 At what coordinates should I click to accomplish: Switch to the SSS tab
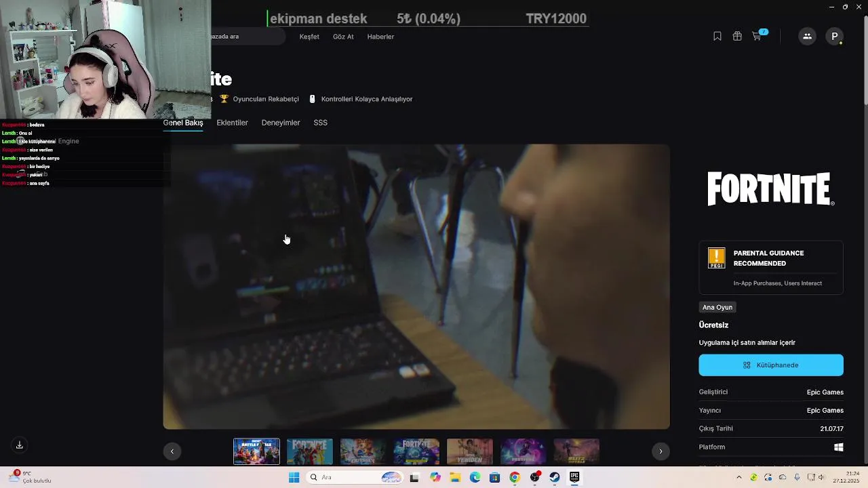(x=321, y=123)
